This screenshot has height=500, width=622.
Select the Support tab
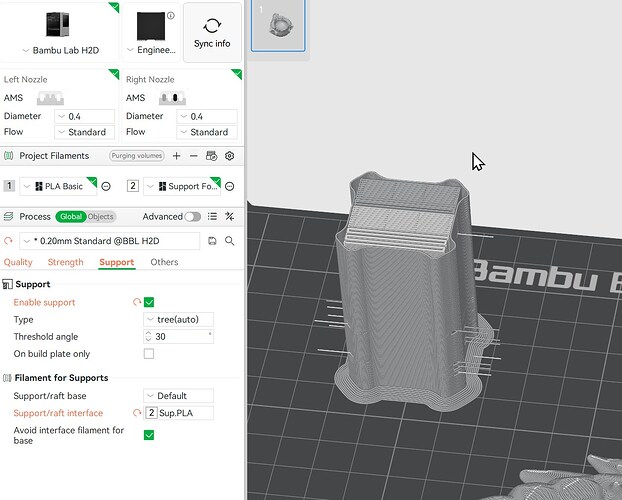pyautogui.click(x=117, y=262)
